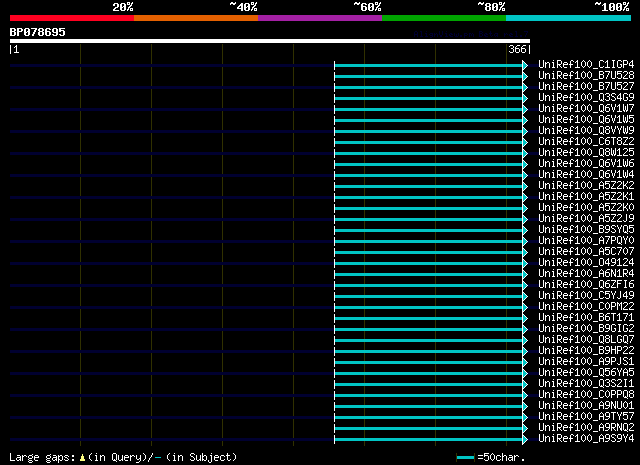
Task: Click the query start position label 1
Action: tap(16, 49)
